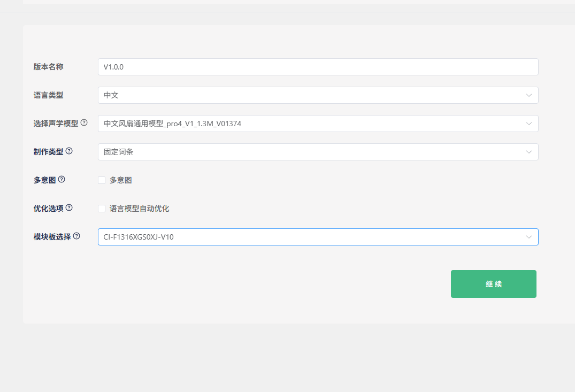
Task: Click the chevron arrow in the 制作类型 field
Action: coord(528,152)
